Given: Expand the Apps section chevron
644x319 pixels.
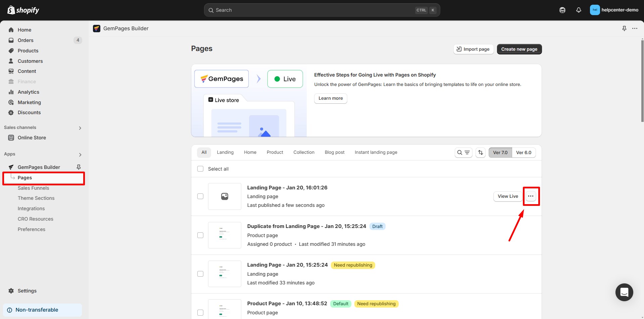Looking at the screenshot, I should coord(80,154).
